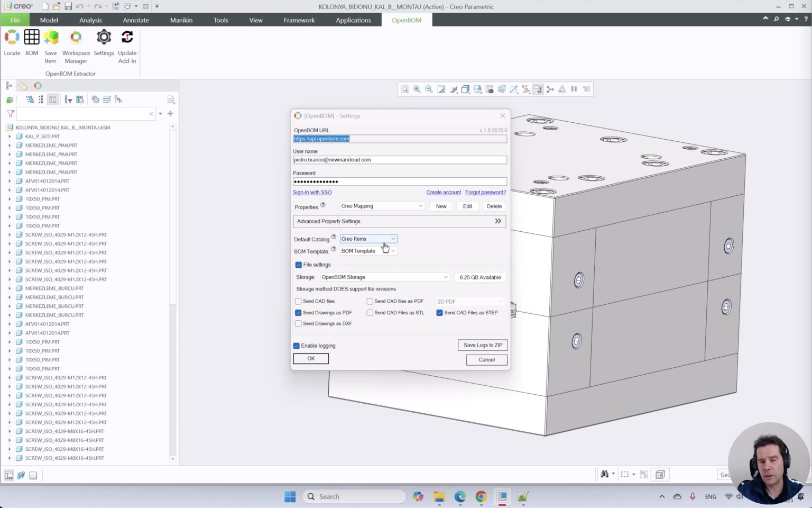Select the Saved Views cube icon
Image resolution: width=812 pixels, height=508 pixels.
(465, 89)
